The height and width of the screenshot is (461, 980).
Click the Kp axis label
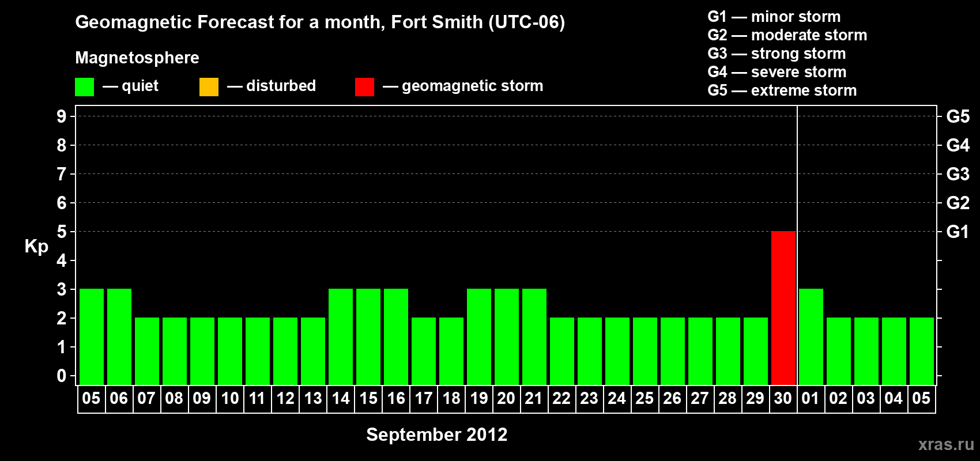pos(36,247)
